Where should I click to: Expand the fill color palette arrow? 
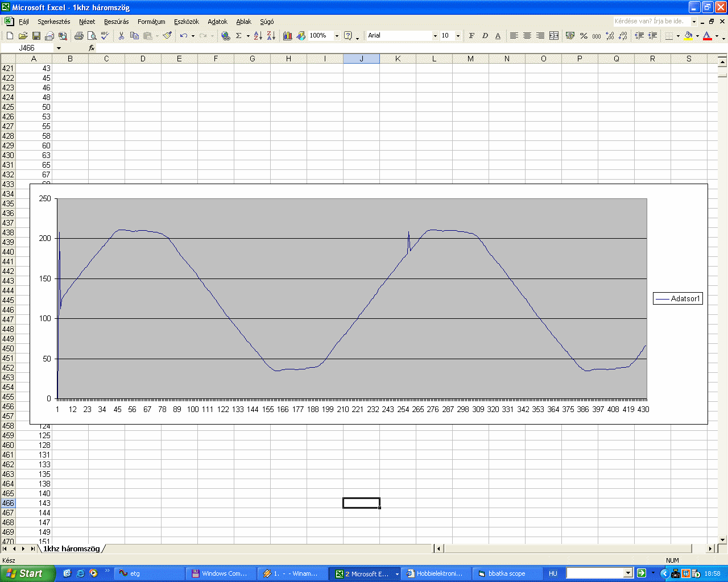697,36
